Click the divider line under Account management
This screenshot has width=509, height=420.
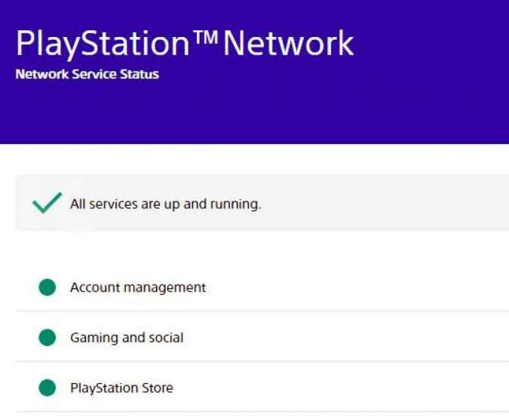pos(256,311)
